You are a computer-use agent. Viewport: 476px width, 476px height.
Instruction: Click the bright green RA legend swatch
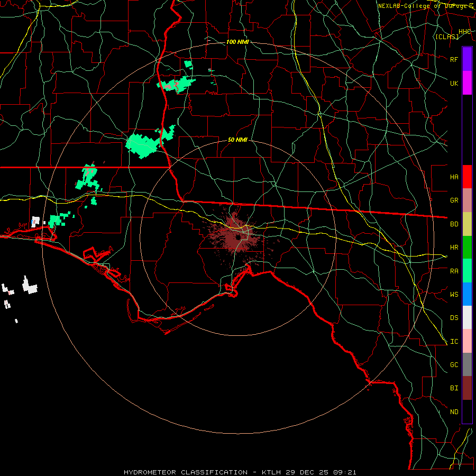click(x=467, y=271)
